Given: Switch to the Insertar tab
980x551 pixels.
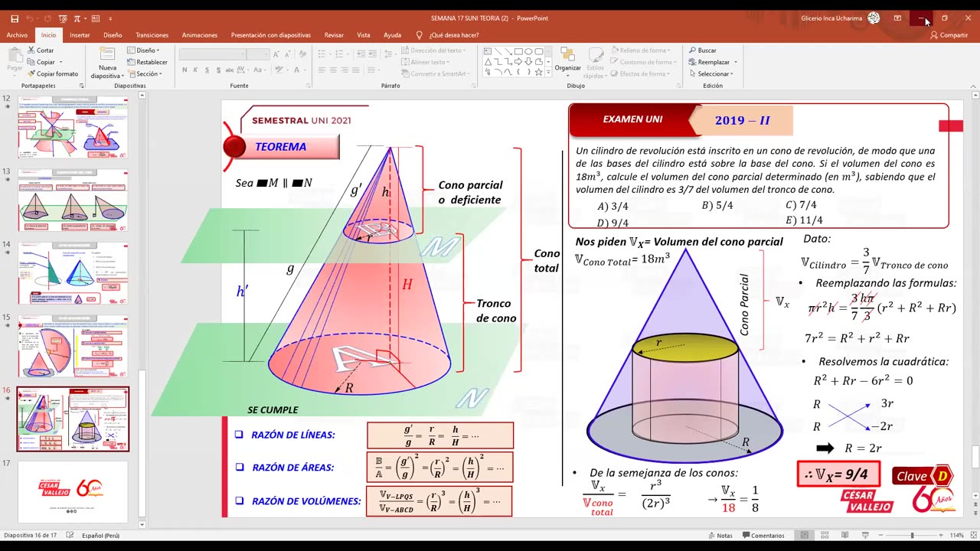Looking at the screenshot, I should tap(80, 35).
